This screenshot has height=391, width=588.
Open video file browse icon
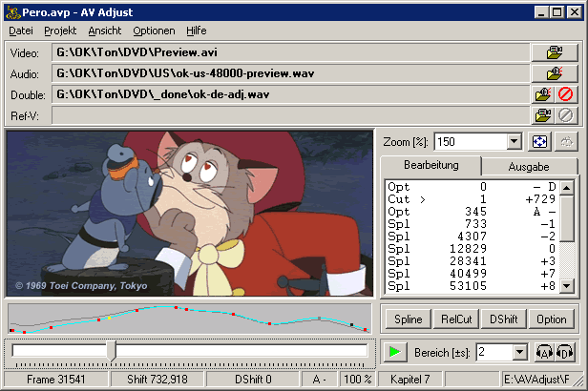pos(555,52)
